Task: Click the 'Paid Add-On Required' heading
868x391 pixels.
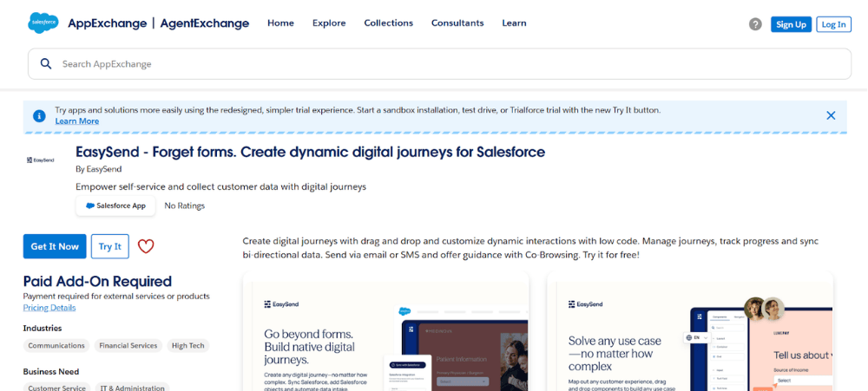Action: click(97, 281)
